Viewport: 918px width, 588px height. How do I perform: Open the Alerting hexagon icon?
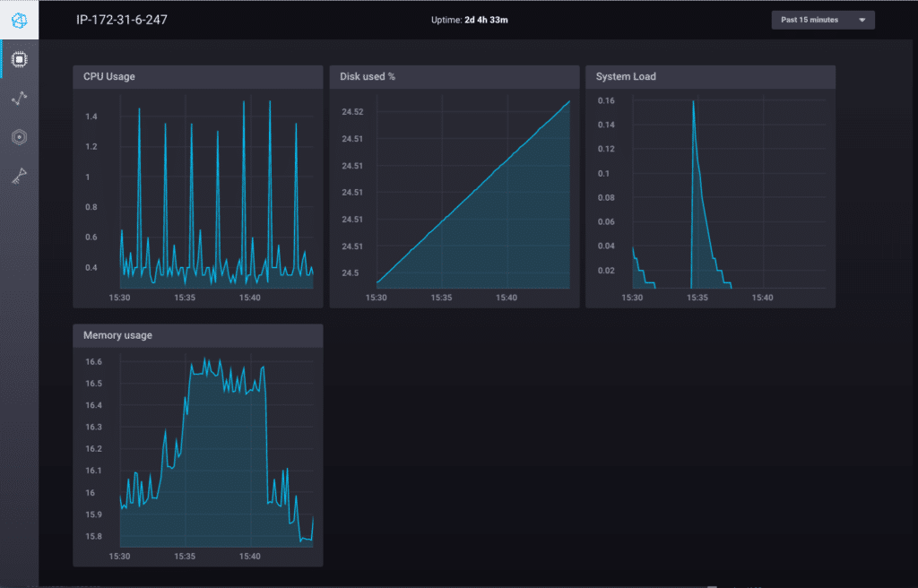pos(19,137)
